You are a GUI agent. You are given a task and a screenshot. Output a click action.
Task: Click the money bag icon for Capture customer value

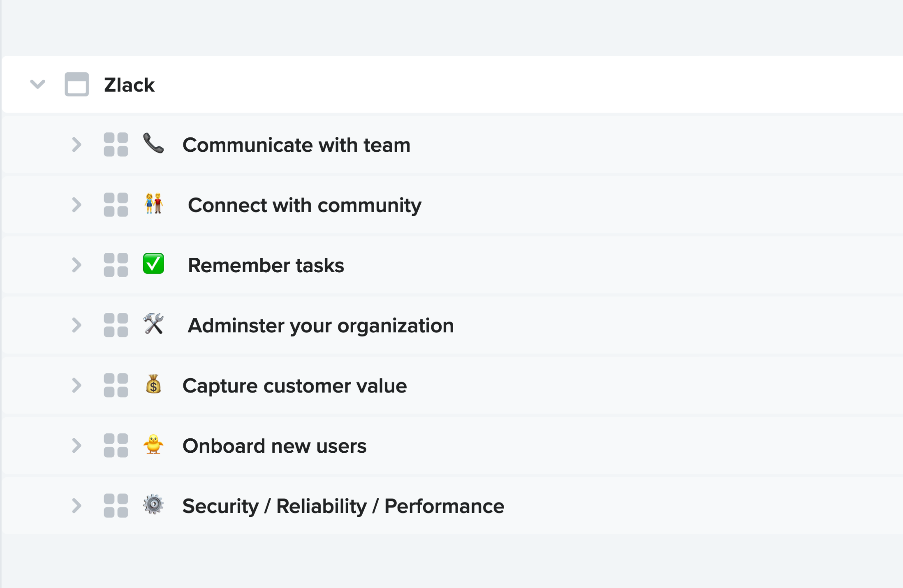coord(153,385)
